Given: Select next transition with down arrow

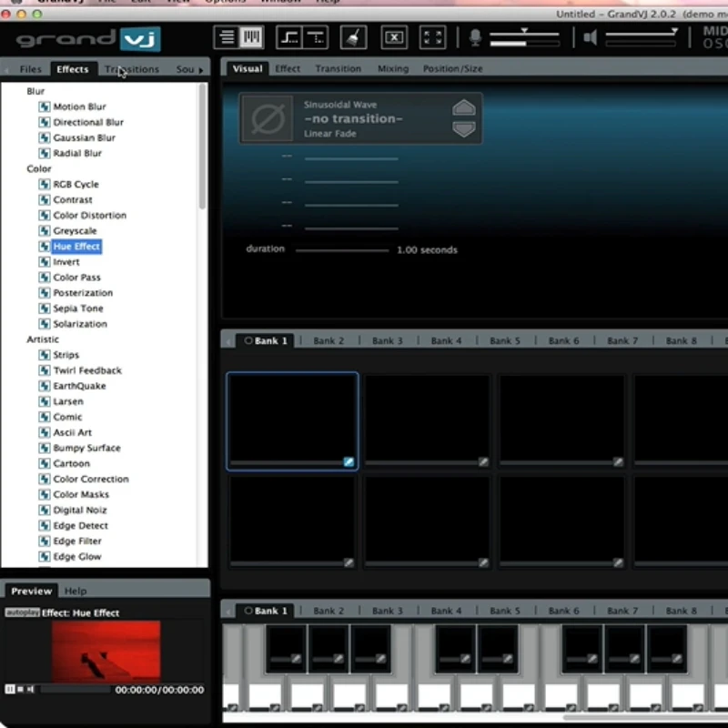Looking at the screenshot, I should pyautogui.click(x=464, y=129).
